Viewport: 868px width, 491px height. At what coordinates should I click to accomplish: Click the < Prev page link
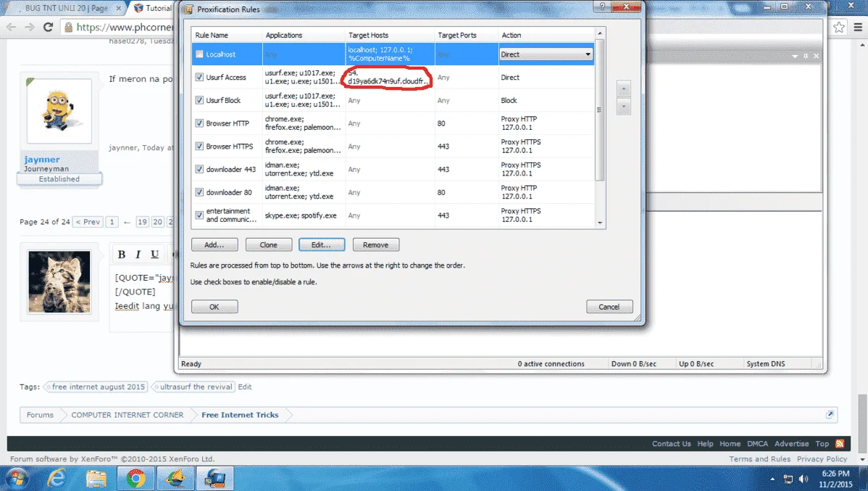coord(88,222)
